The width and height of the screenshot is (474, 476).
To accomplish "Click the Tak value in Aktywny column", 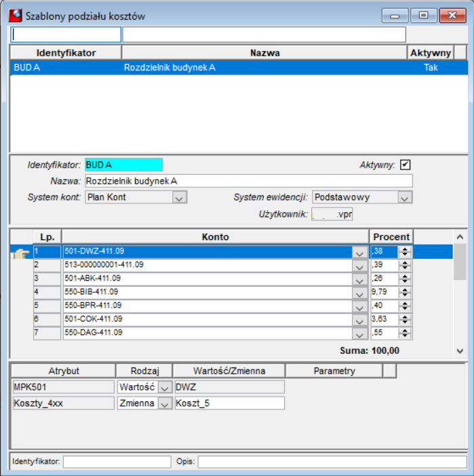I will pos(431,67).
